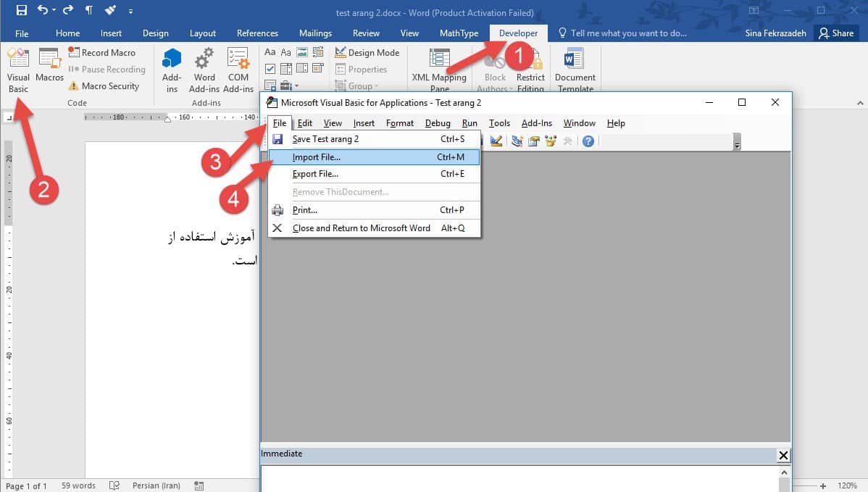Open Macro Security settings
Viewport: 868px width, 492px height.
[103, 86]
